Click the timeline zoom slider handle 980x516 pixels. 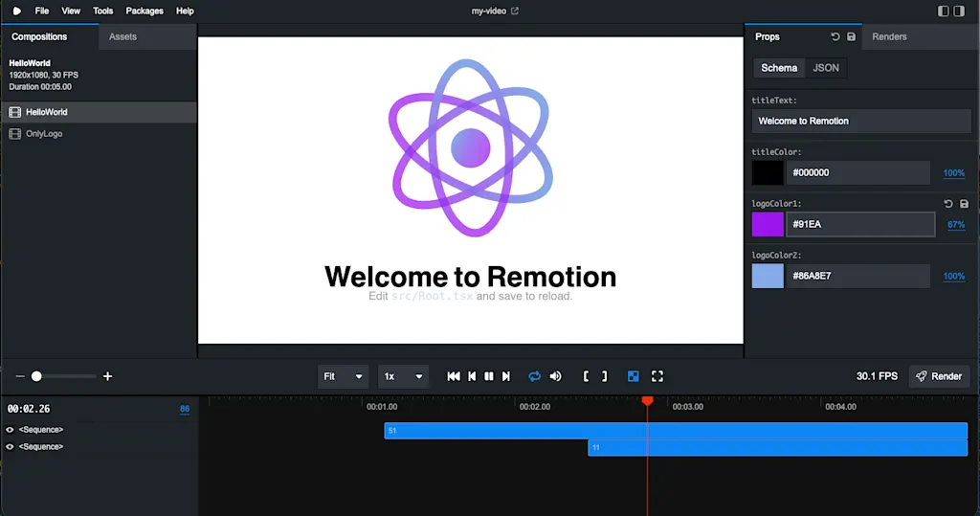click(x=37, y=376)
